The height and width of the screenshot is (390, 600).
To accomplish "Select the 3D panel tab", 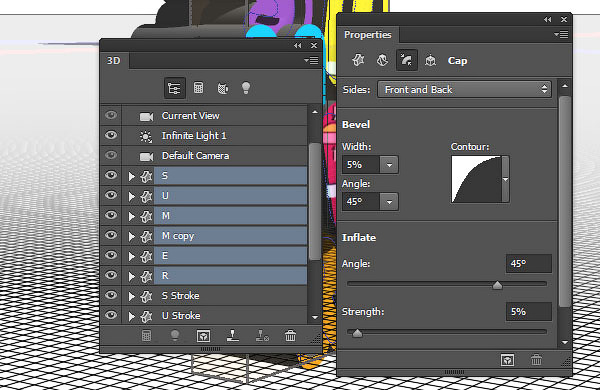I will coord(114,61).
